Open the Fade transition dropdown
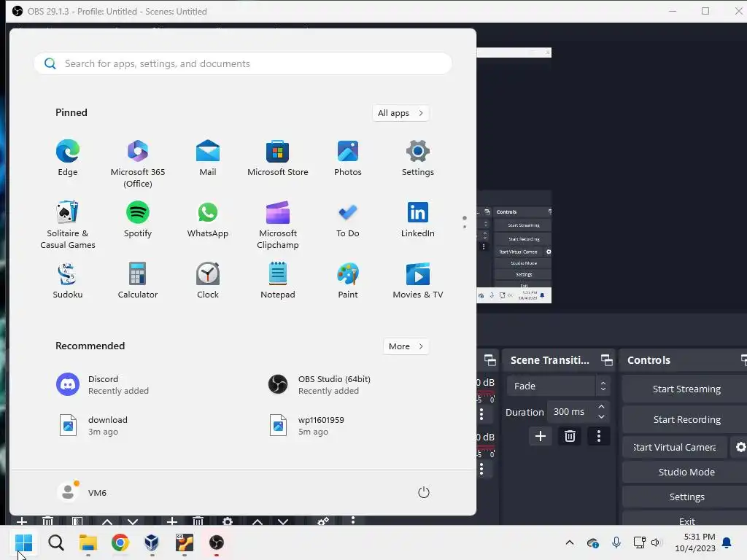The height and width of the screenshot is (560, 747). tap(558, 386)
